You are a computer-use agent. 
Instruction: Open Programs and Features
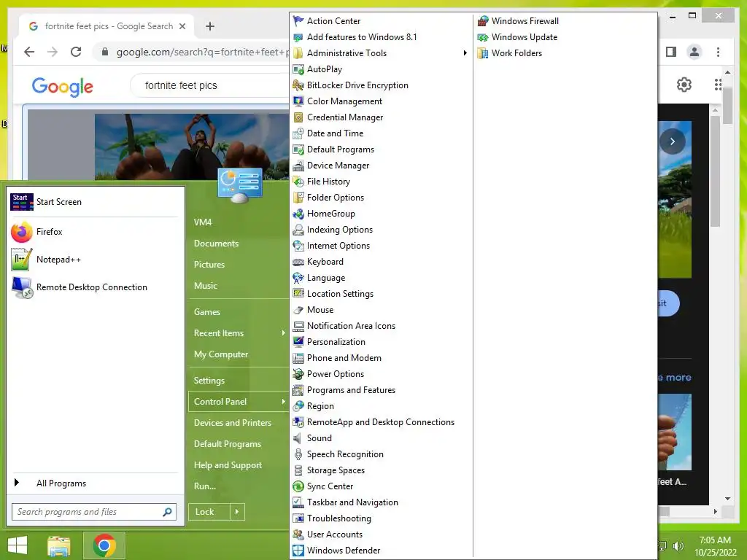coord(351,390)
